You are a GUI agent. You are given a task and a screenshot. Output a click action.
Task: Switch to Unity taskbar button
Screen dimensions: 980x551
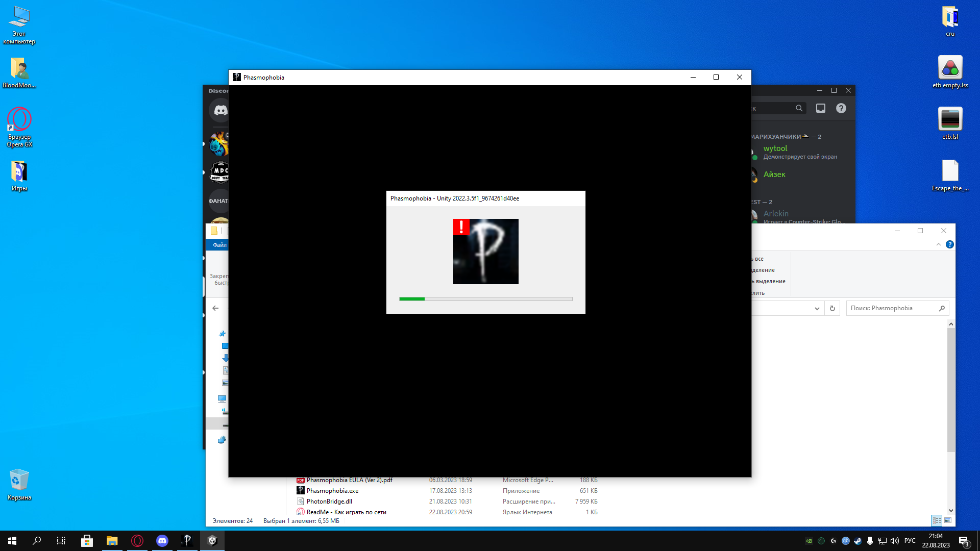(212, 541)
